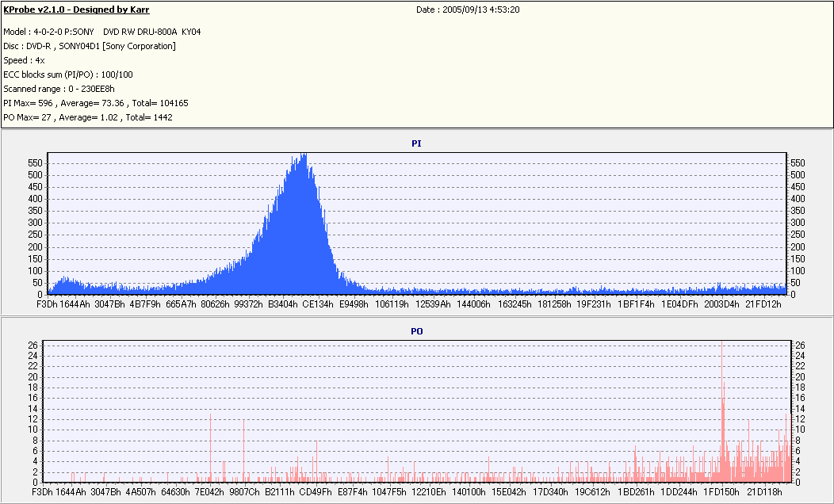Click the B2111h axis label
This screenshot has height=504, width=834.
pyautogui.click(x=280, y=492)
